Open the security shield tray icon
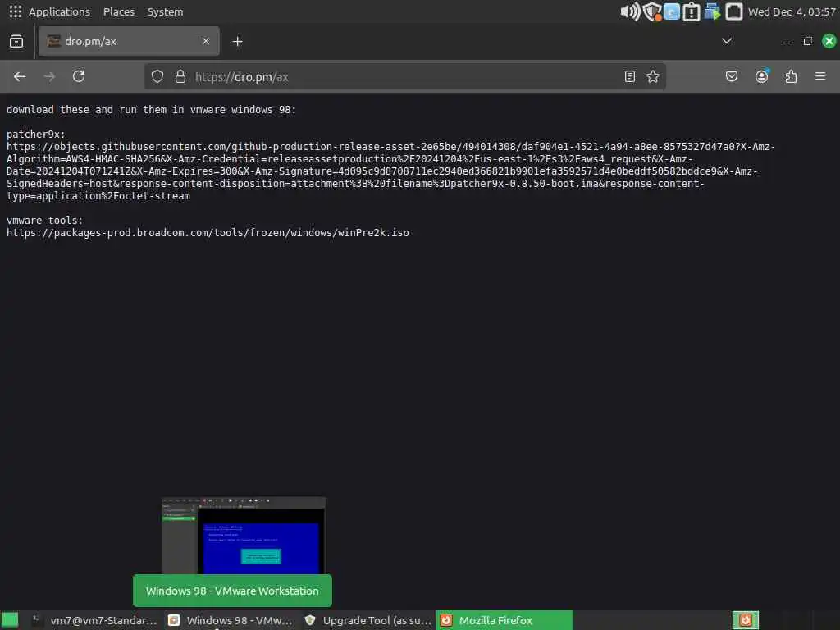840x630 pixels. [652, 11]
